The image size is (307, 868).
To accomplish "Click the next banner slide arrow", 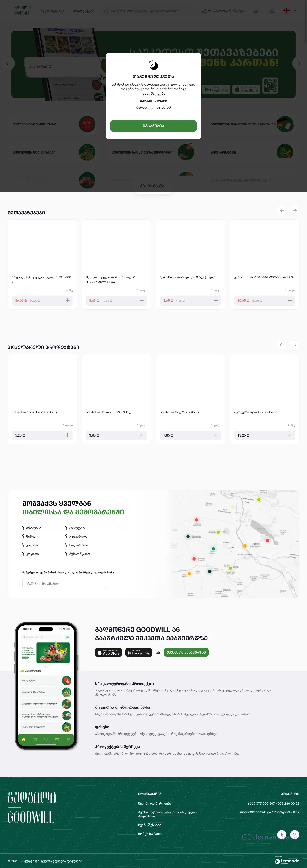I will (x=299, y=63).
